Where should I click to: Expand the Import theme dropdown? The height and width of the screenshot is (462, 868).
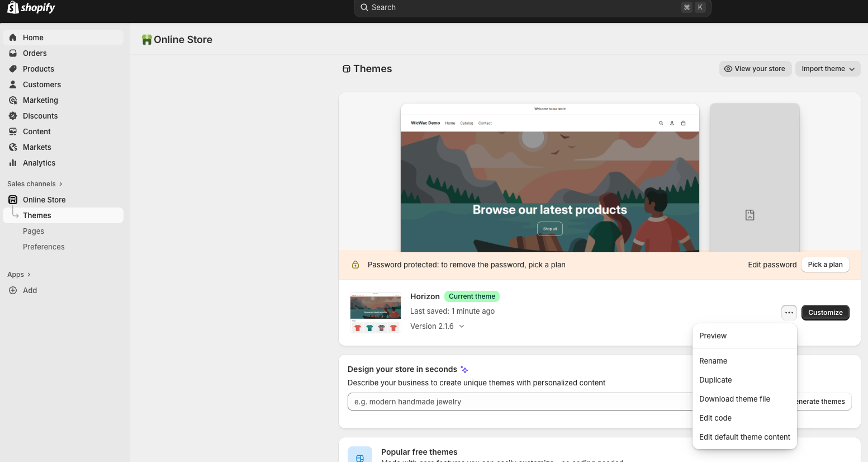click(x=828, y=69)
